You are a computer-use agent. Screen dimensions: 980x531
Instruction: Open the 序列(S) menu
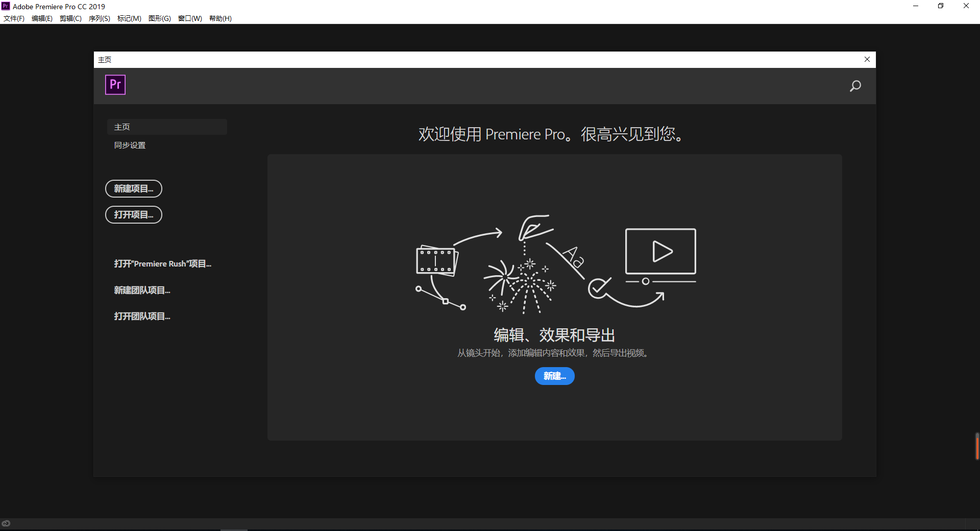coord(99,18)
